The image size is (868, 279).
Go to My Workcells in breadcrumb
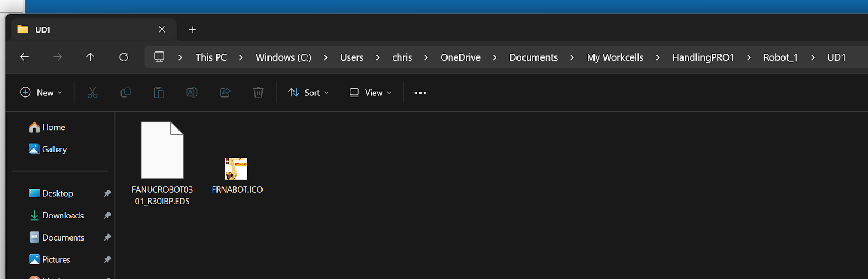[615, 57]
